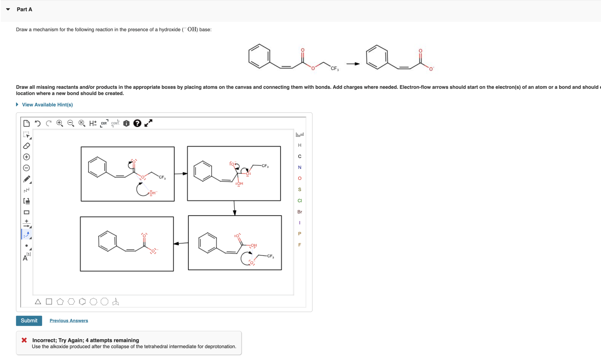This screenshot has width=601, height=364.
Task: Pick the Iodine element I
Action: click(x=299, y=223)
